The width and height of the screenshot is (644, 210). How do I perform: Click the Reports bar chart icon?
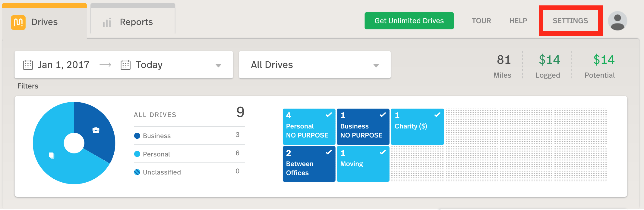tap(107, 23)
